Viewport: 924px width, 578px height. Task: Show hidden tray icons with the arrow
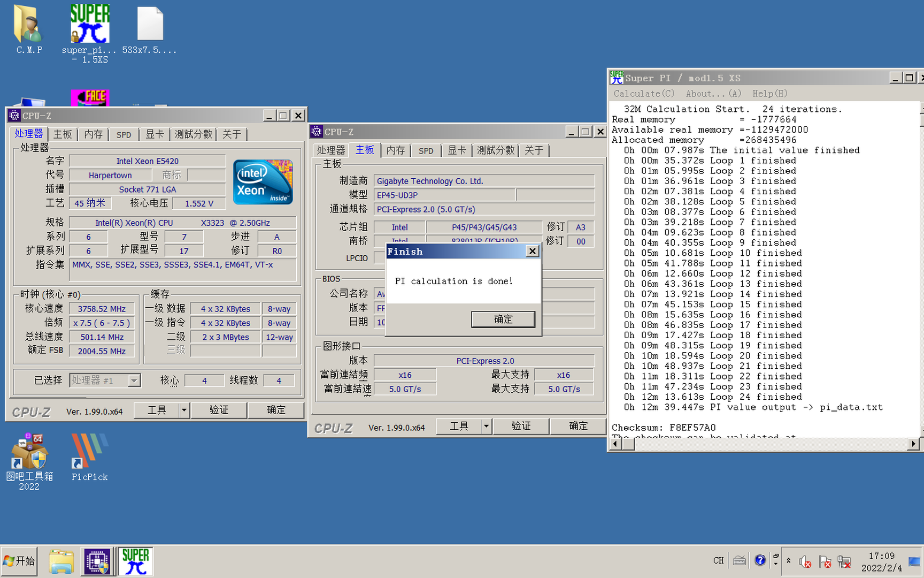pyautogui.click(x=788, y=561)
